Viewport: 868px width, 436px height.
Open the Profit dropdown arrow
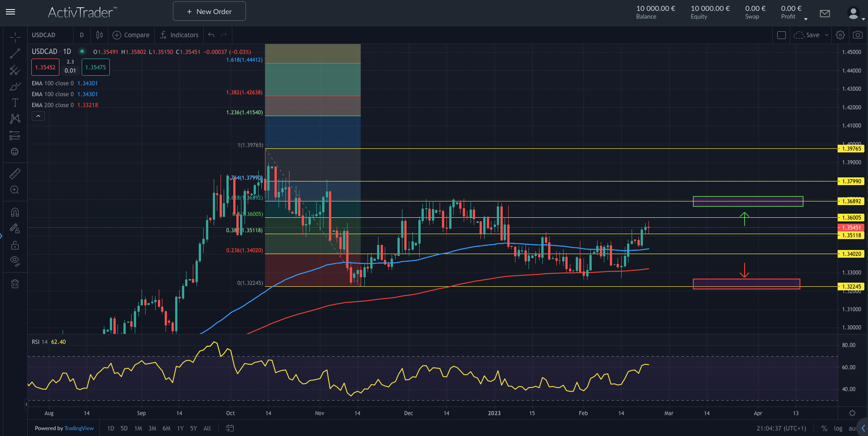(x=806, y=19)
